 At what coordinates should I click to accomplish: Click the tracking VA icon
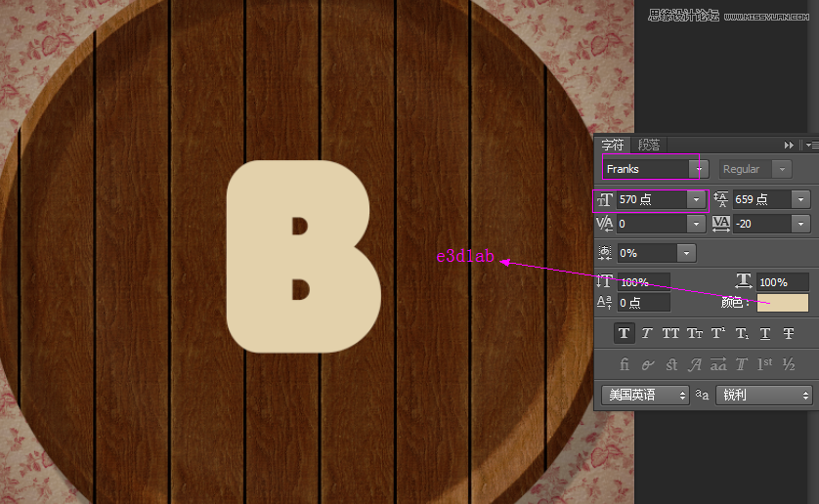(721, 224)
